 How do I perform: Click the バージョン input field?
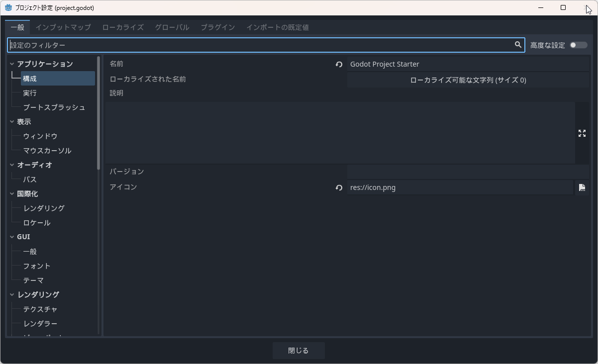click(468, 172)
